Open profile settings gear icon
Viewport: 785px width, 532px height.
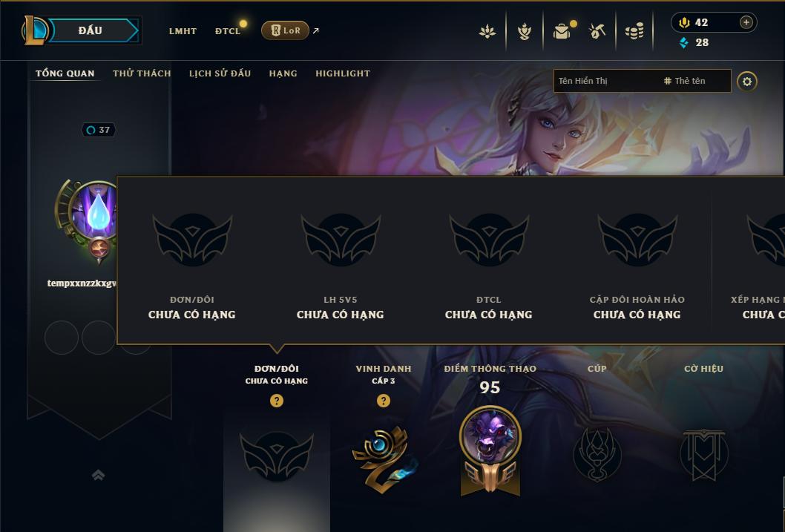click(747, 81)
